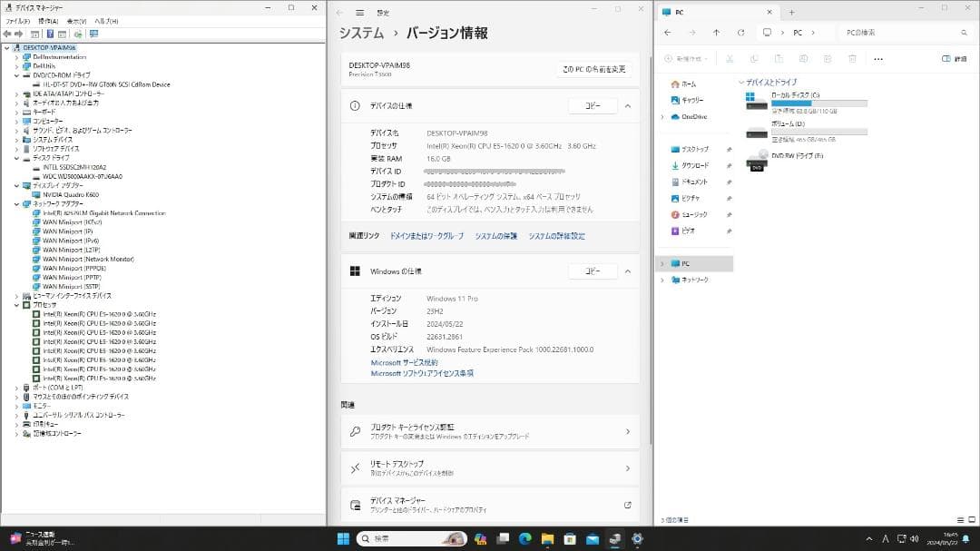Click the Delete icon in Explorer toolbar

851,58
